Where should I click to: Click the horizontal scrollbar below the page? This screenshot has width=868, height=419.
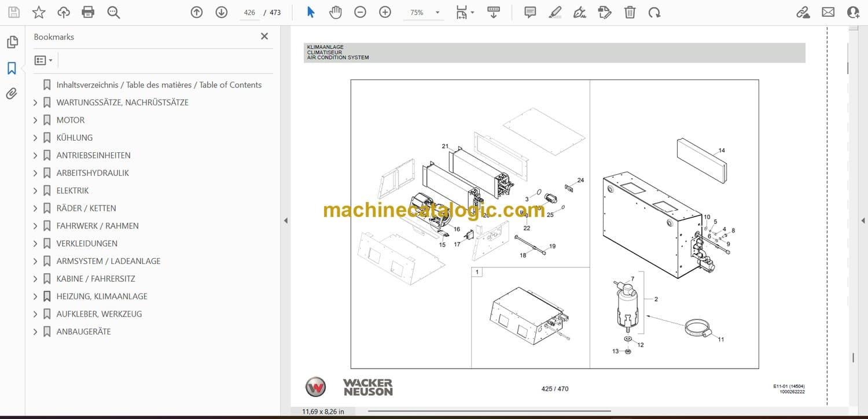(489, 411)
